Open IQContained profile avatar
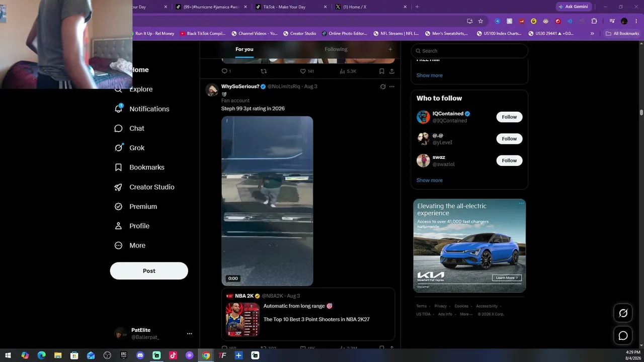 423,117
